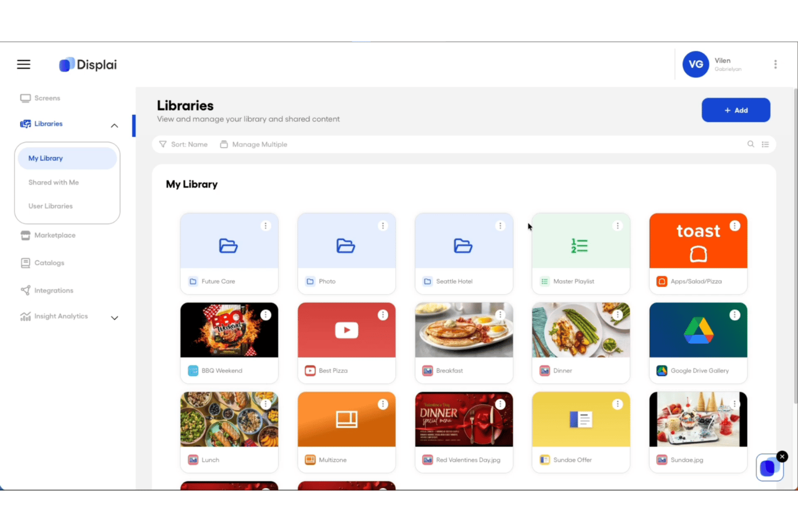Open options for Seattle Hotel folder

coord(500,226)
